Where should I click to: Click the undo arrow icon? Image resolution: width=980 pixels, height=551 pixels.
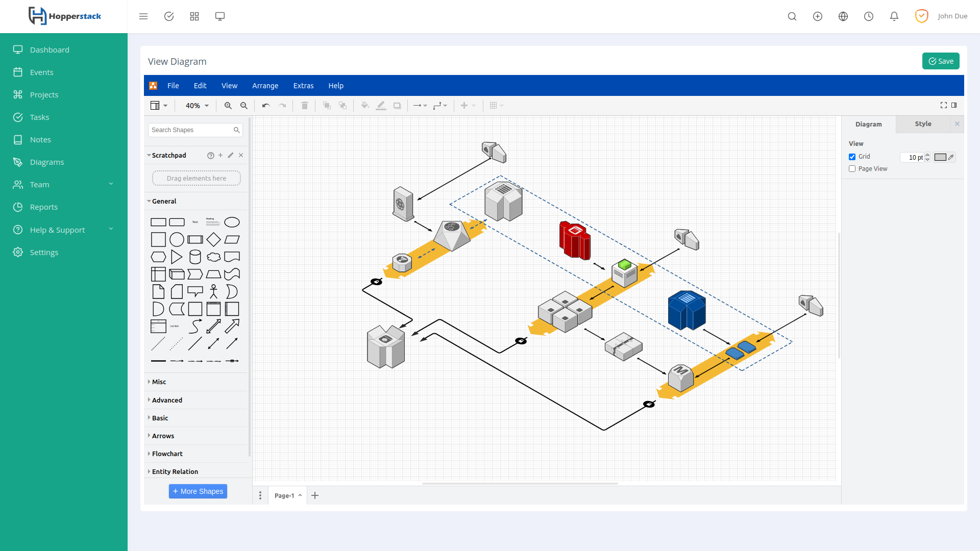click(x=266, y=105)
